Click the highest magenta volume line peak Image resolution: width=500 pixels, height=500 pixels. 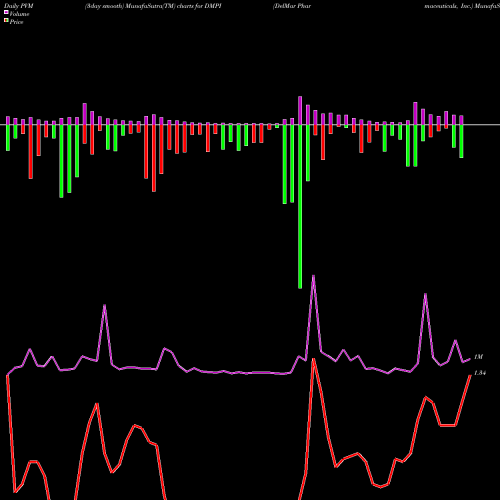(313, 276)
